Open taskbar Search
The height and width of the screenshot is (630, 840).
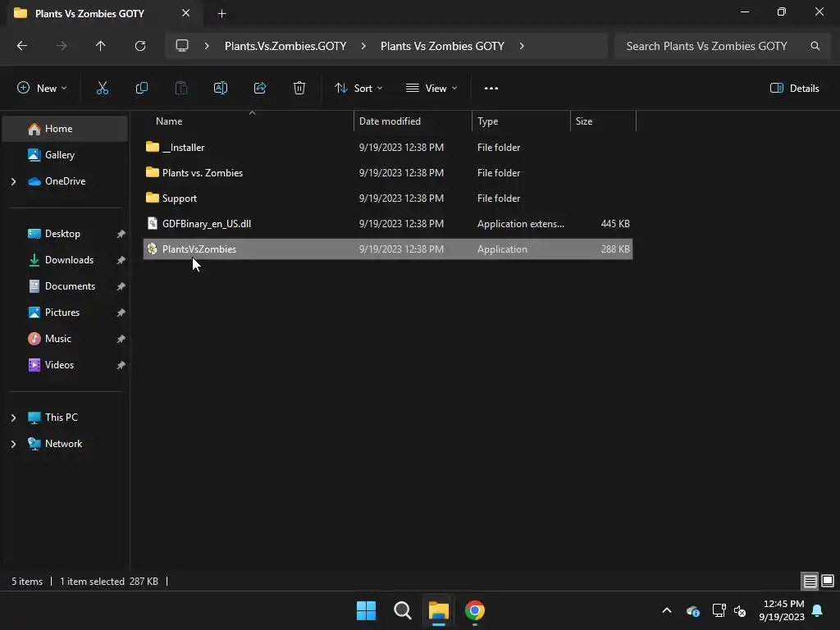coord(402,610)
